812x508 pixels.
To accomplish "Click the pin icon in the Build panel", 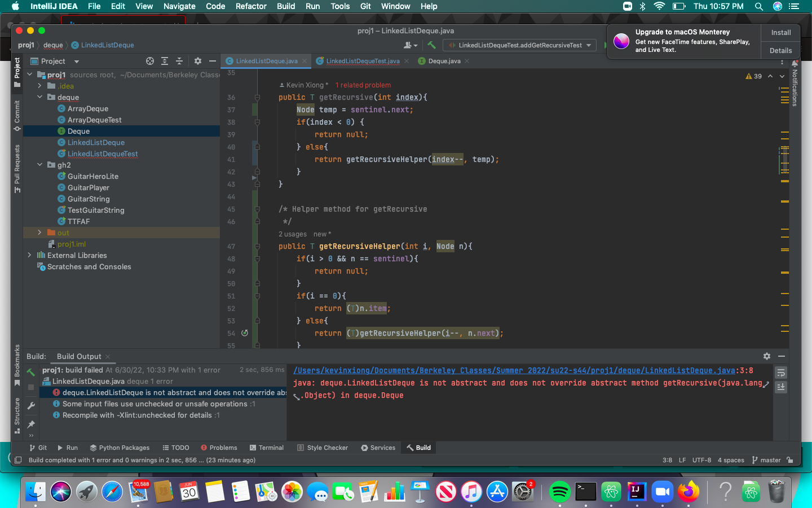I will pyautogui.click(x=31, y=424).
